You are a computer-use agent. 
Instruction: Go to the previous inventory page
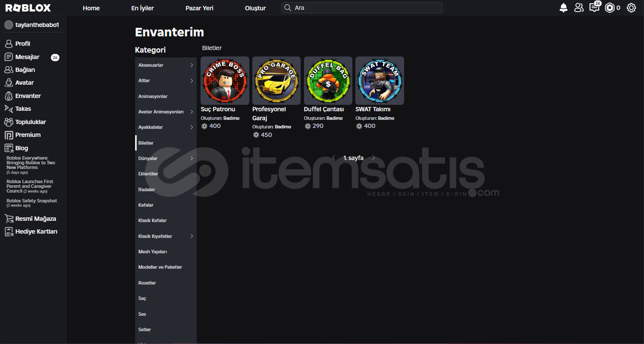(334, 158)
